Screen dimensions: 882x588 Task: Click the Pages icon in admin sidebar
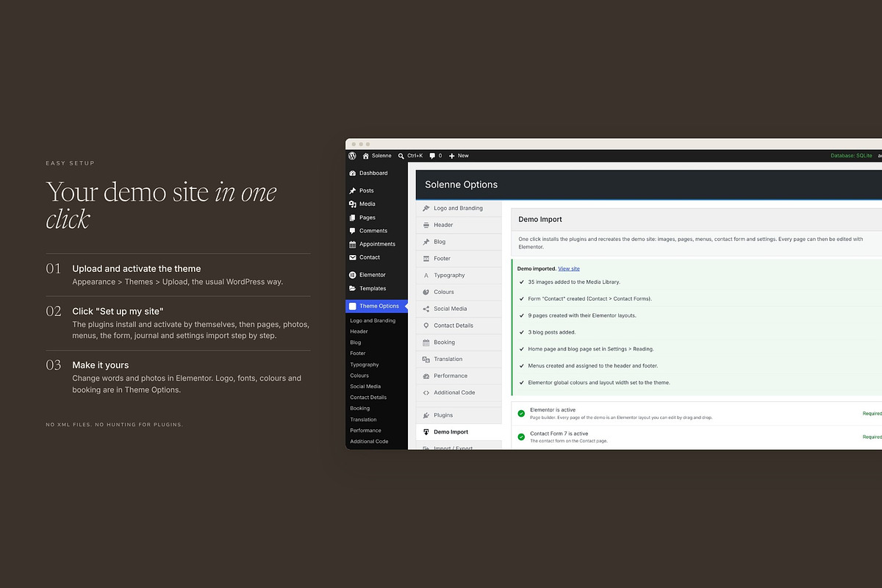(353, 218)
